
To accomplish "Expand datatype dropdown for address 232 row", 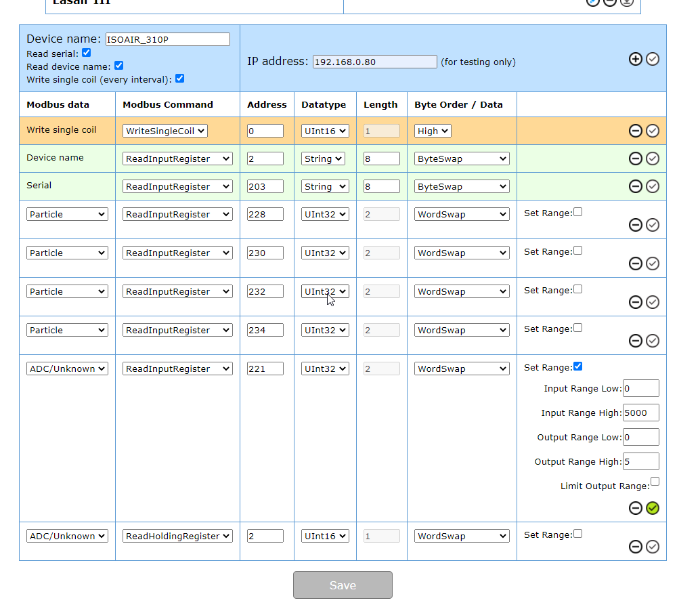I will pos(325,291).
